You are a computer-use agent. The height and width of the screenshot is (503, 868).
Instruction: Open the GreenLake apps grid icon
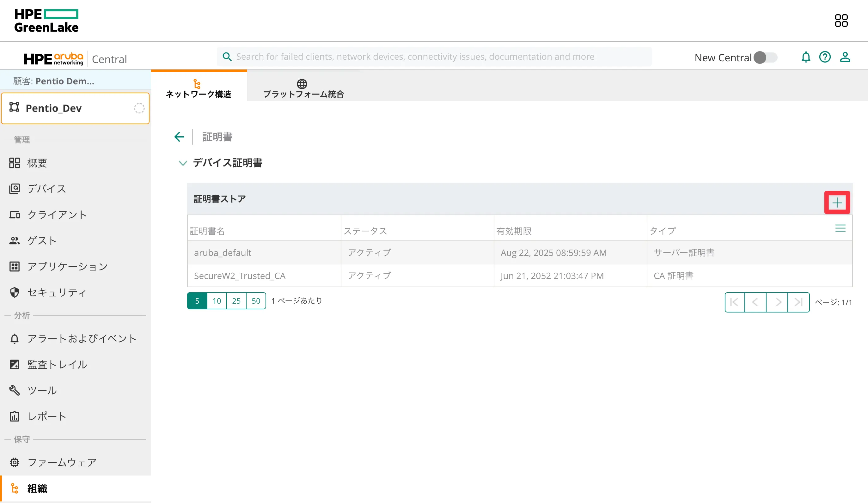841,20
